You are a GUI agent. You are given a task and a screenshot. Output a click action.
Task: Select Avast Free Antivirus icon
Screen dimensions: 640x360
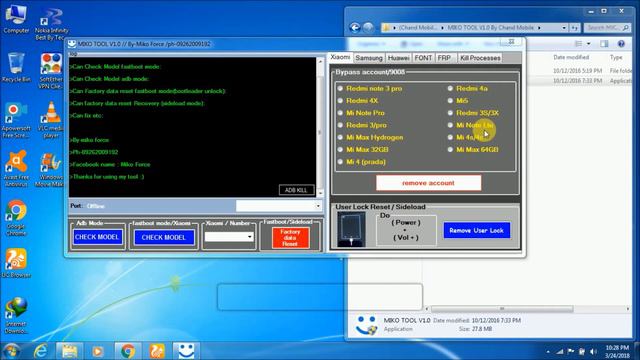coord(16,169)
